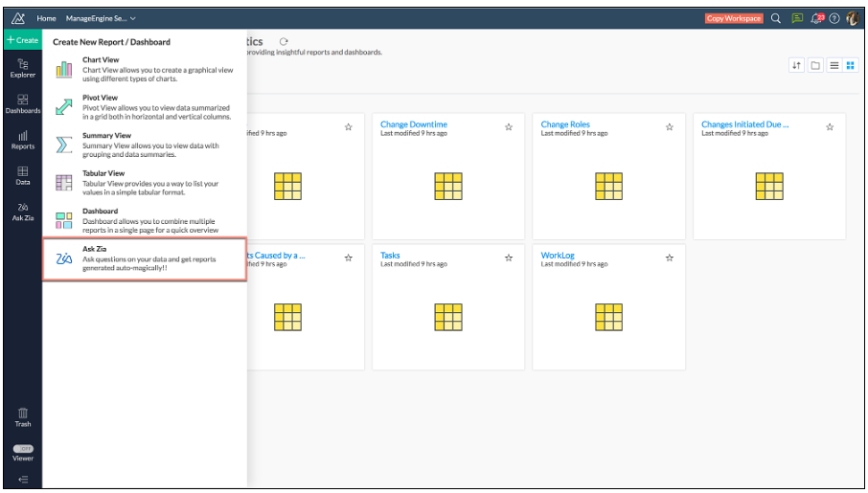Favorite the Tasks report star

[x=509, y=258]
